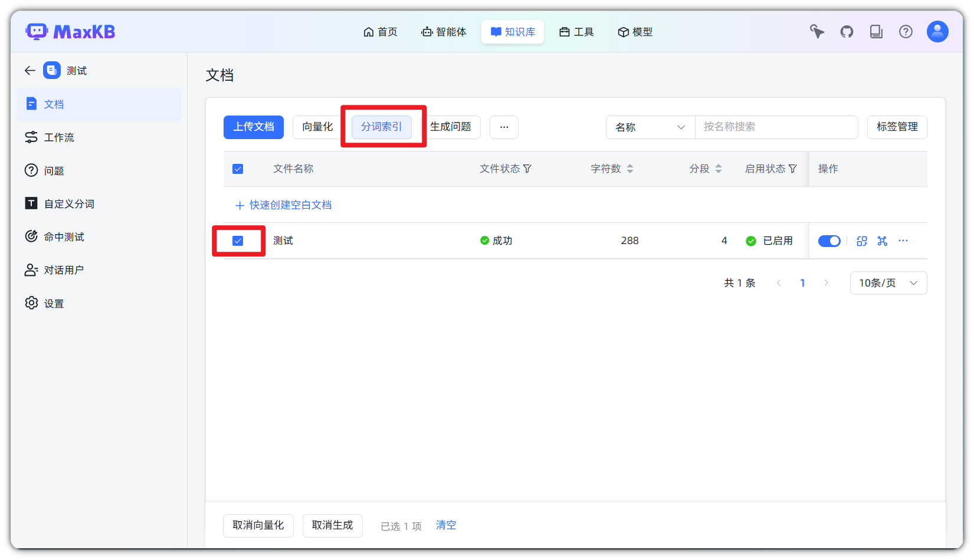Screen dimensions: 974x560
Task: Open 问题 in the sidebar
Action: pyautogui.click(x=99, y=170)
